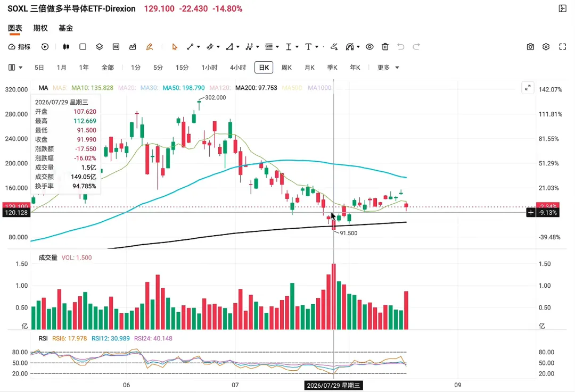Viewport: 575px width, 392px height.
Task: Toggle drawings visibility with the eye icon
Action: (x=369, y=46)
